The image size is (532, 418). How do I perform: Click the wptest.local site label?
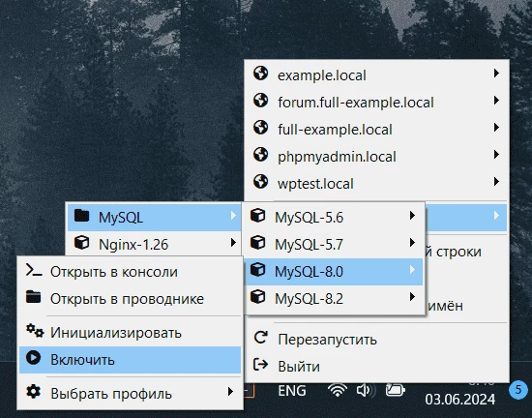[315, 184]
